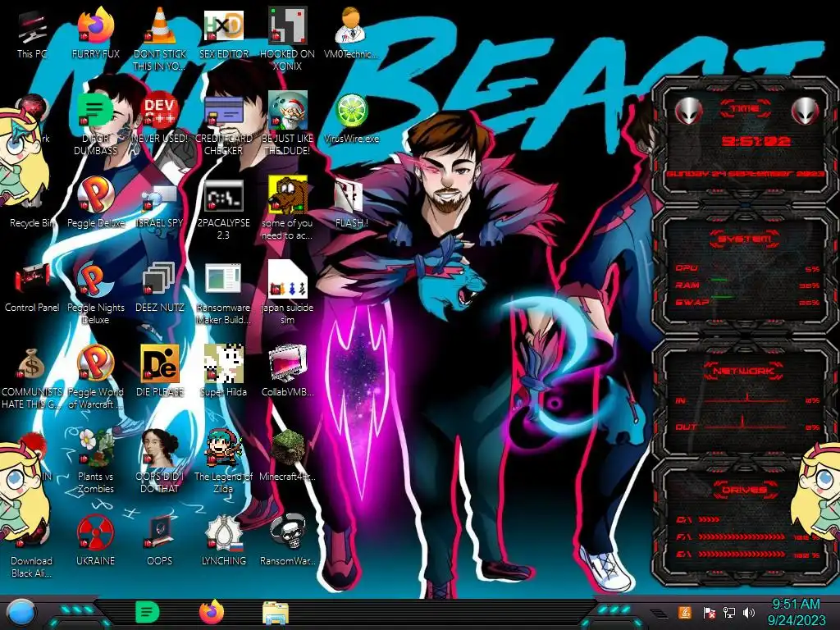Click the RAM usage bar in widget
Viewport: 840px width, 630px height.
point(748,285)
